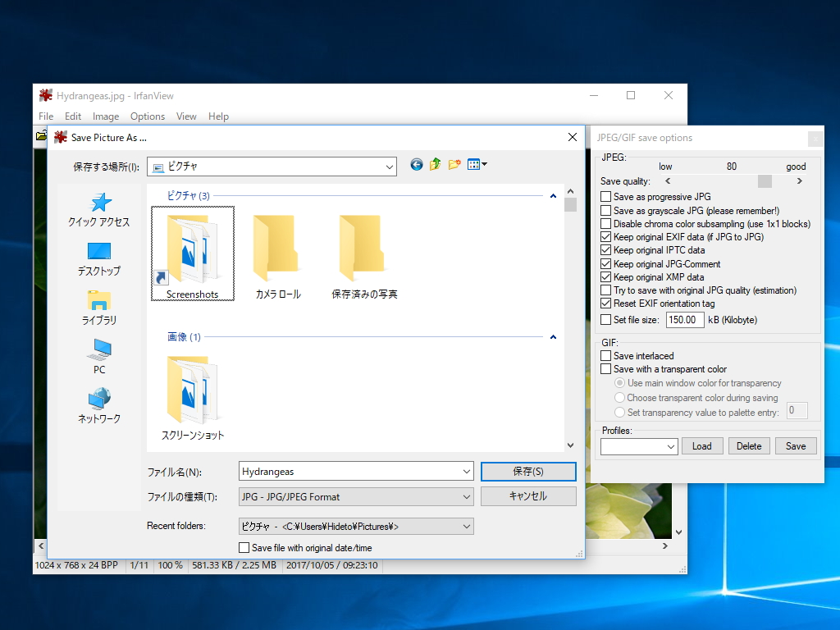The width and height of the screenshot is (840, 630).
Task: Select PC in places bar
Action: 99,358
